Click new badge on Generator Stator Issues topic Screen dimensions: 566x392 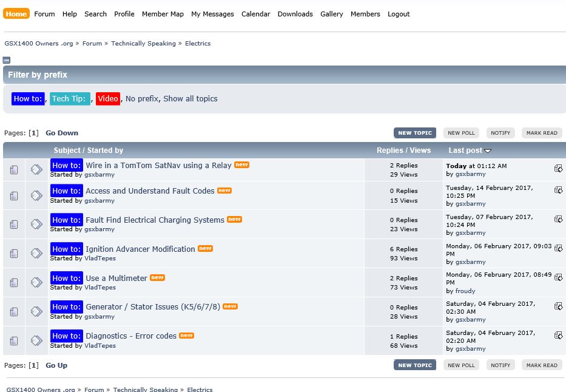coord(230,306)
